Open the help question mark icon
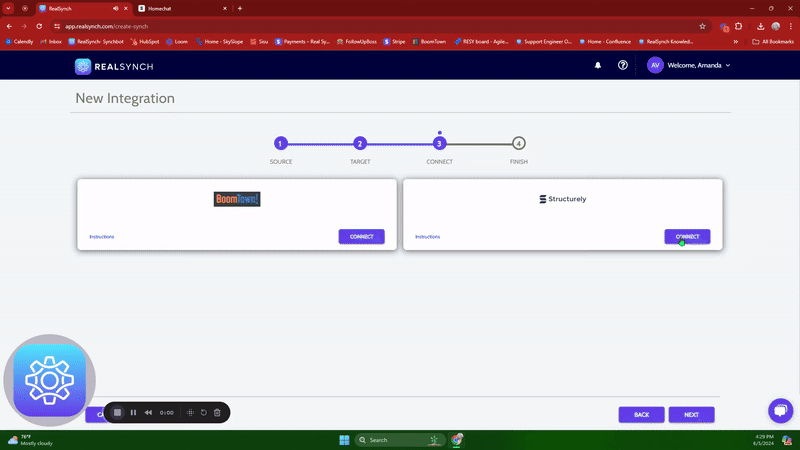800x450 pixels. coord(622,65)
